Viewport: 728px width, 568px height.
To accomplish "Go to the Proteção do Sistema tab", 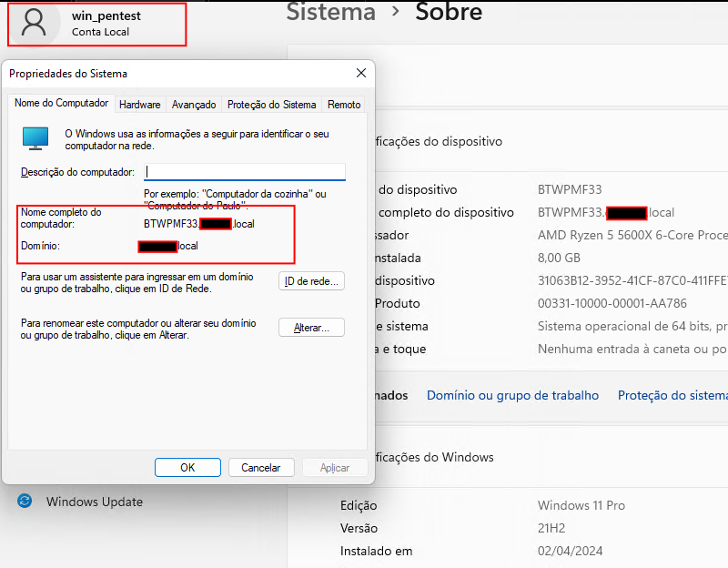I will click(x=271, y=105).
